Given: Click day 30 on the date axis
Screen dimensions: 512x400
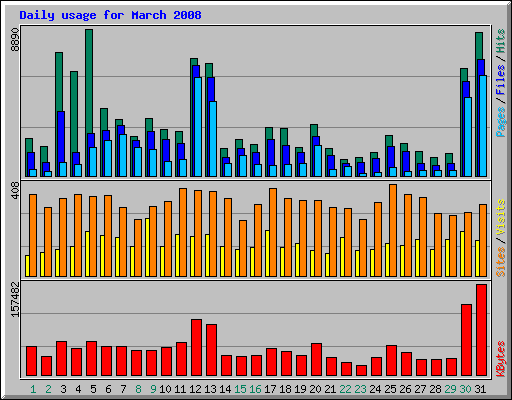Looking at the screenshot, I should tap(465, 389).
